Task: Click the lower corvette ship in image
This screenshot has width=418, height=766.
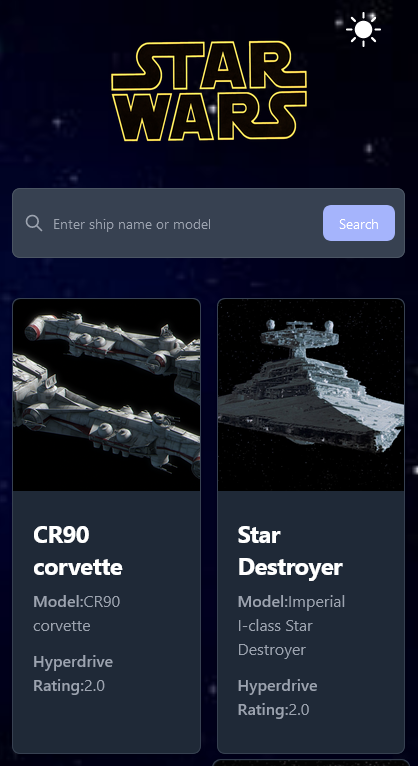Action: click(x=105, y=419)
